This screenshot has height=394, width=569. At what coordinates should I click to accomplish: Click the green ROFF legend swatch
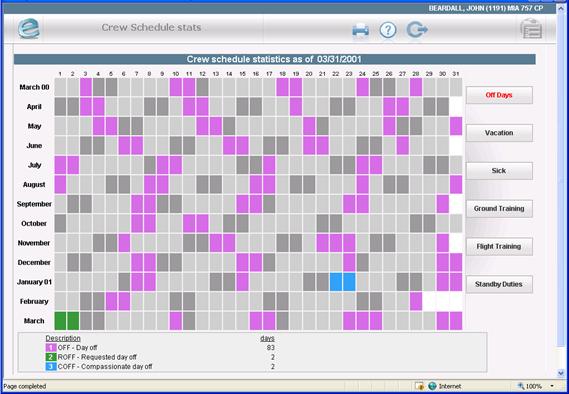tap(51, 357)
